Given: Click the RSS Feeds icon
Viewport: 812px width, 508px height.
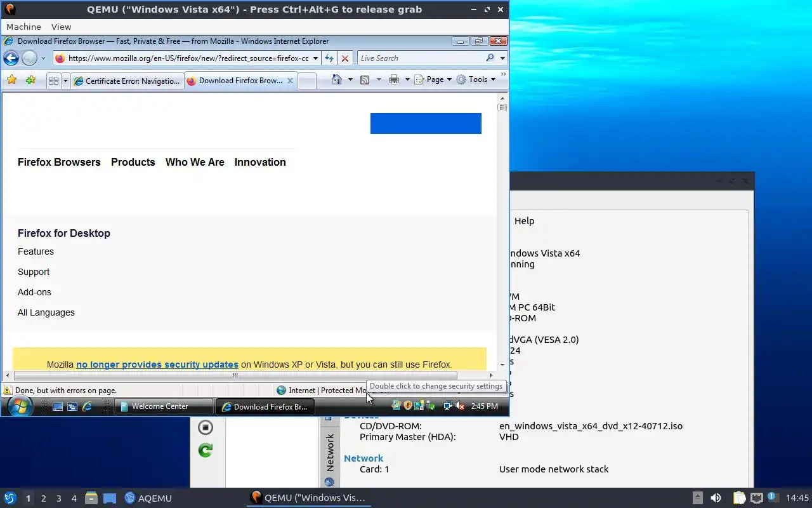Looking at the screenshot, I should click(365, 80).
